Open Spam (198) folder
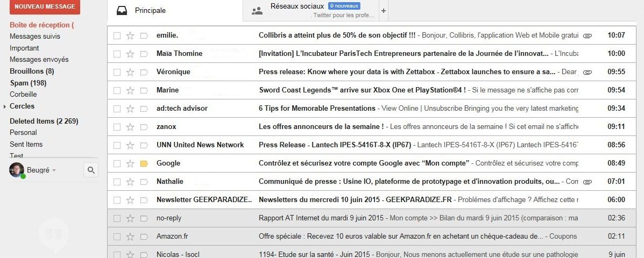Viewport: 644px width, 258px height. (x=28, y=83)
